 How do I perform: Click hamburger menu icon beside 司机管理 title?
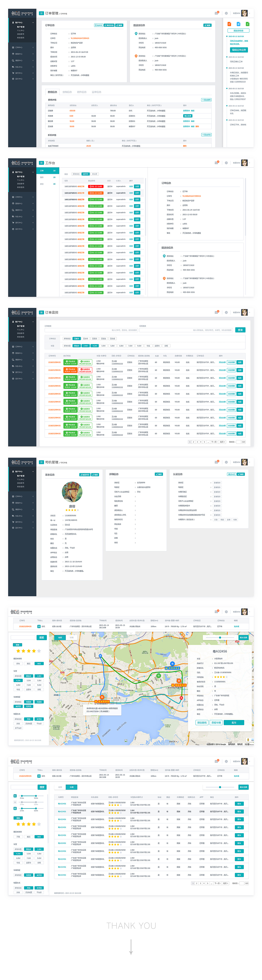coord(41,462)
